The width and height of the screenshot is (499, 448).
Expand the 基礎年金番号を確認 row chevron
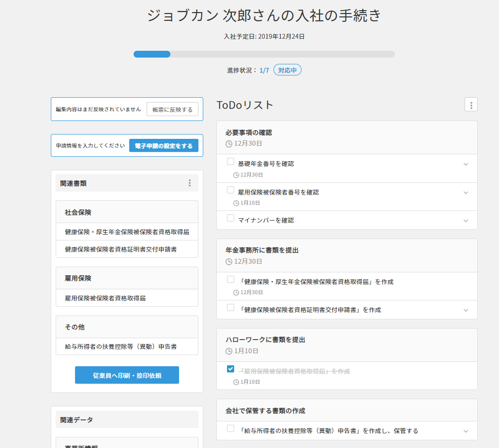466,164
